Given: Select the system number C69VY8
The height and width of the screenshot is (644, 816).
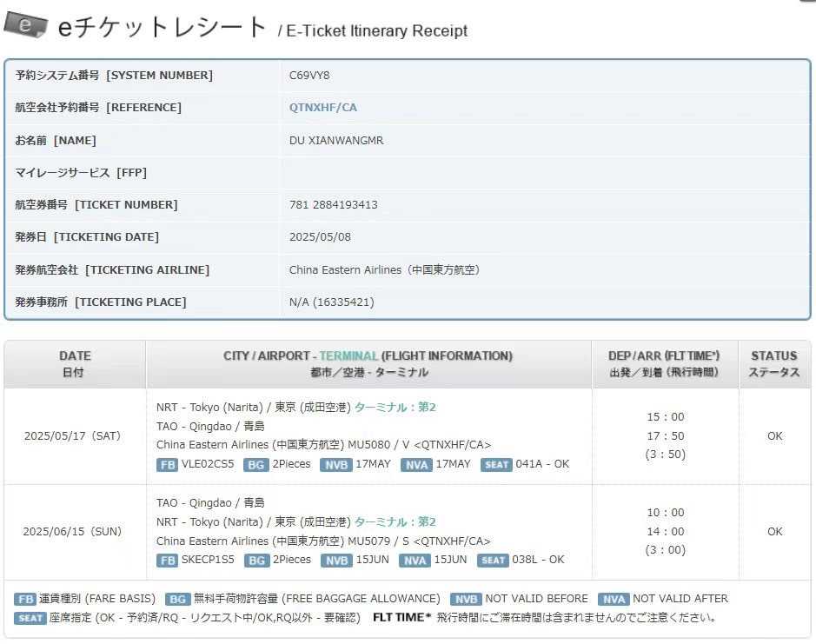Looking at the screenshot, I should [x=309, y=76].
